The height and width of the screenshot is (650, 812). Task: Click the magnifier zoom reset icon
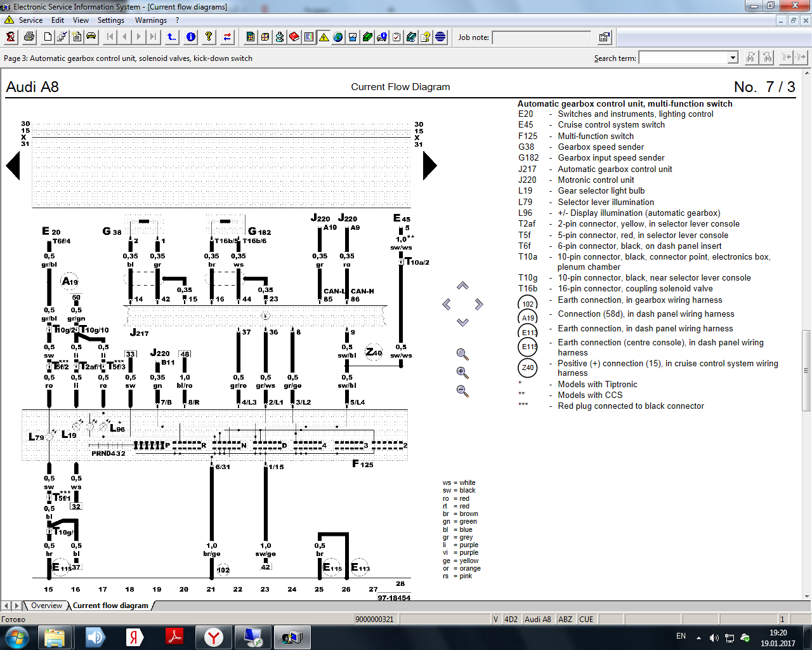pos(462,354)
